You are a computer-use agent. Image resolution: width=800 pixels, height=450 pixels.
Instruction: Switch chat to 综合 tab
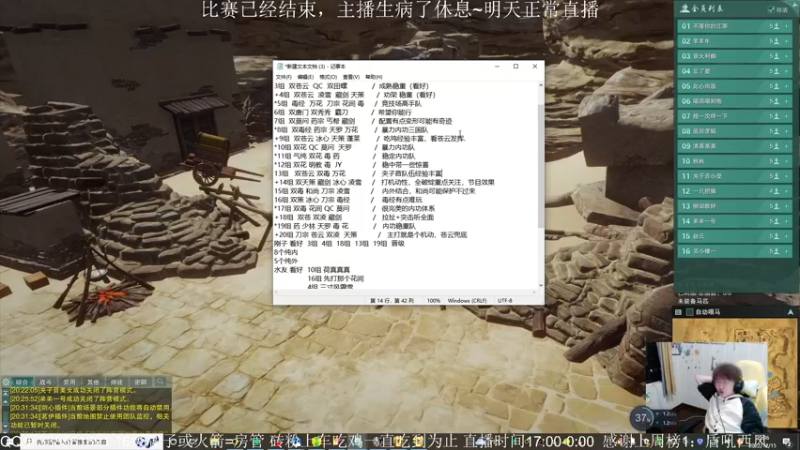22,382
